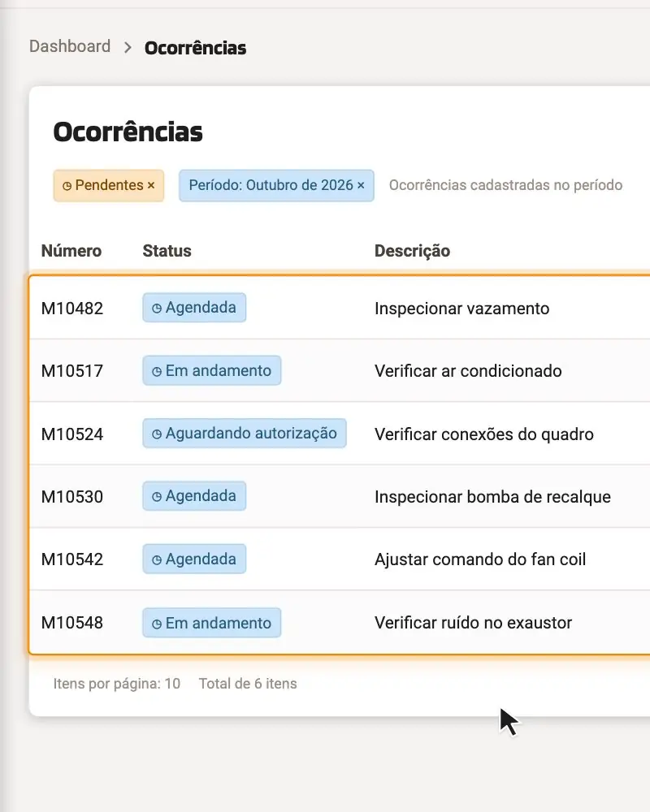This screenshot has height=812, width=650.
Task: Click clock icon in M10530 status badge
Action: 157,497
